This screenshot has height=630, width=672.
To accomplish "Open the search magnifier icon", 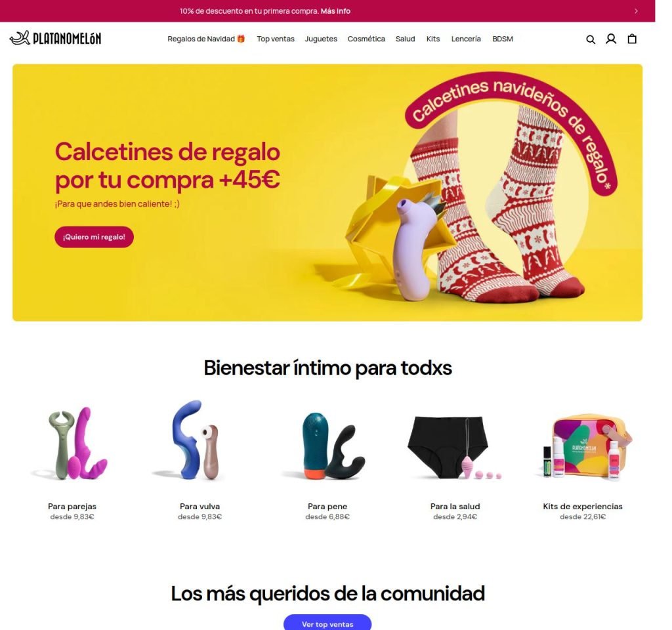I will [591, 39].
